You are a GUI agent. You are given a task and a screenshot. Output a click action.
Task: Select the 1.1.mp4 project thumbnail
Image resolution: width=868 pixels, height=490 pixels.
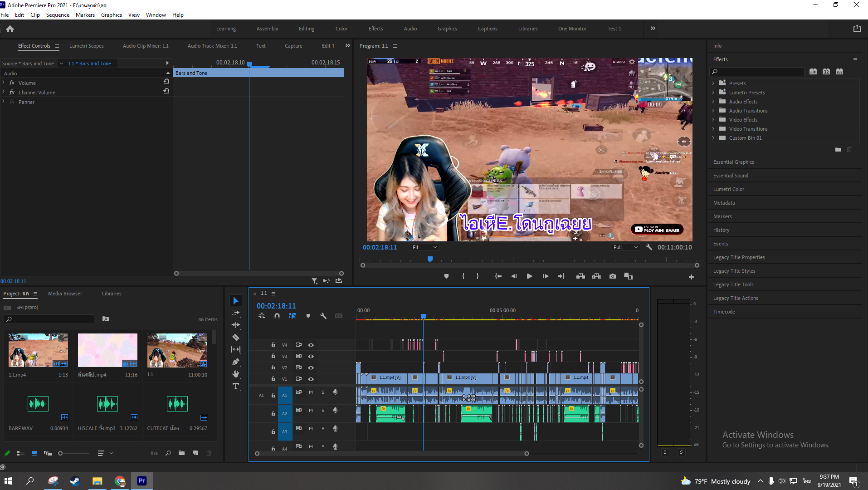(x=38, y=350)
